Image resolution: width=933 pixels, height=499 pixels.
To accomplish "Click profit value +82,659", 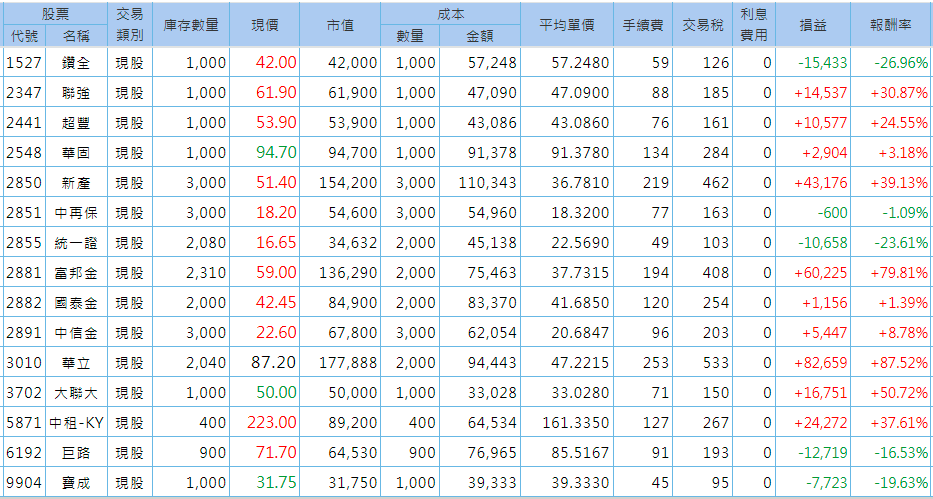I will click(x=821, y=363).
